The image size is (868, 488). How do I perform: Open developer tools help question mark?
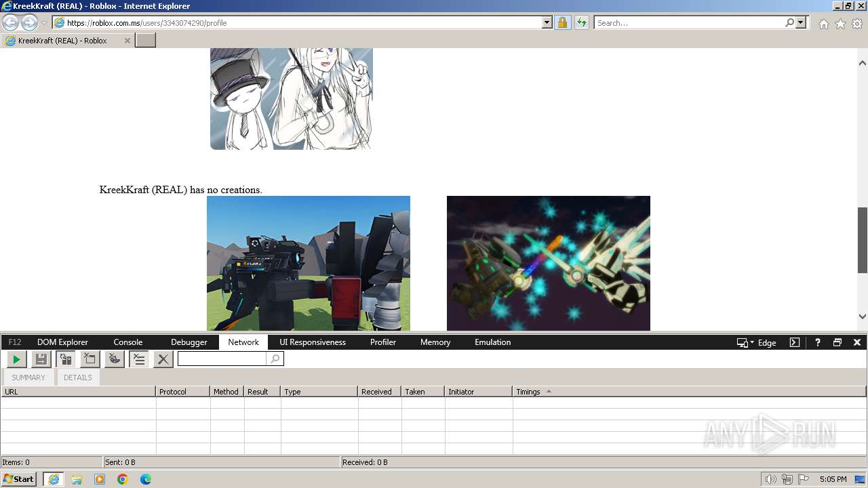(818, 342)
